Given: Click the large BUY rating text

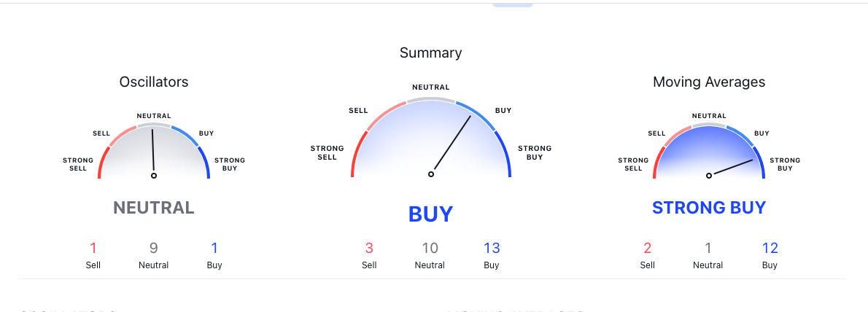Looking at the screenshot, I should [x=430, y=214].
